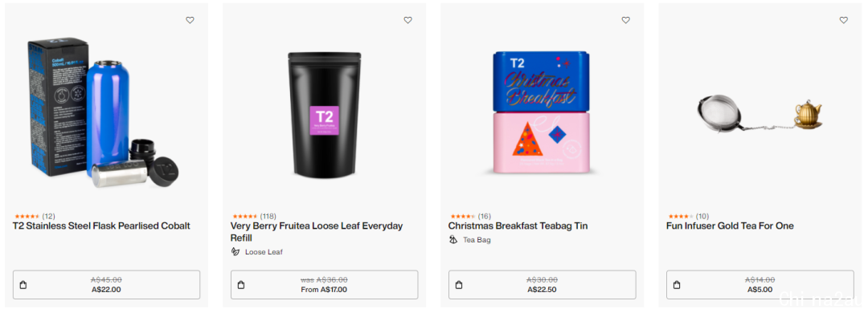
Task: Open Very Berry Fruitea Loose Leaf Everyday Refill
Action: pos(317,232)
